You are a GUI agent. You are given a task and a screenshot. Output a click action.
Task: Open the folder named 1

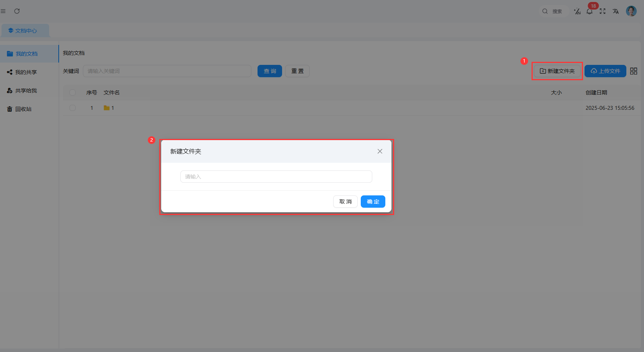click(109, 108)
